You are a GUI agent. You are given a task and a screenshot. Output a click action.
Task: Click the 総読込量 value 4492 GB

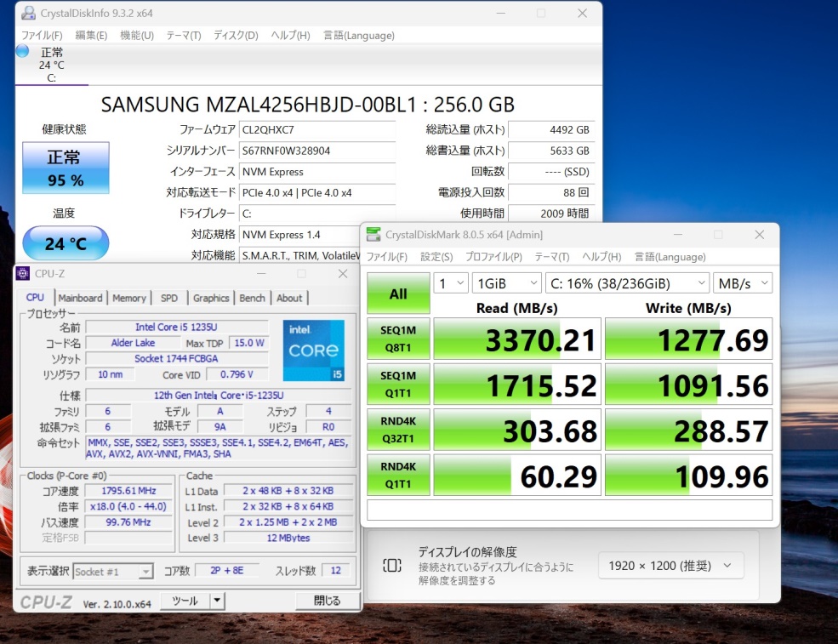point(551,130)
